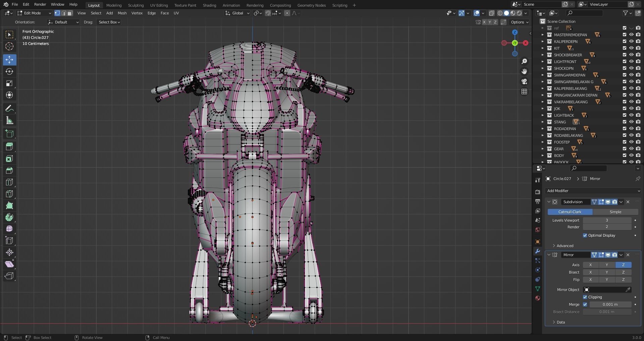The image size is (644, 341).
Task: Select the Rip Region tool
Action: [x=9, y=276]
